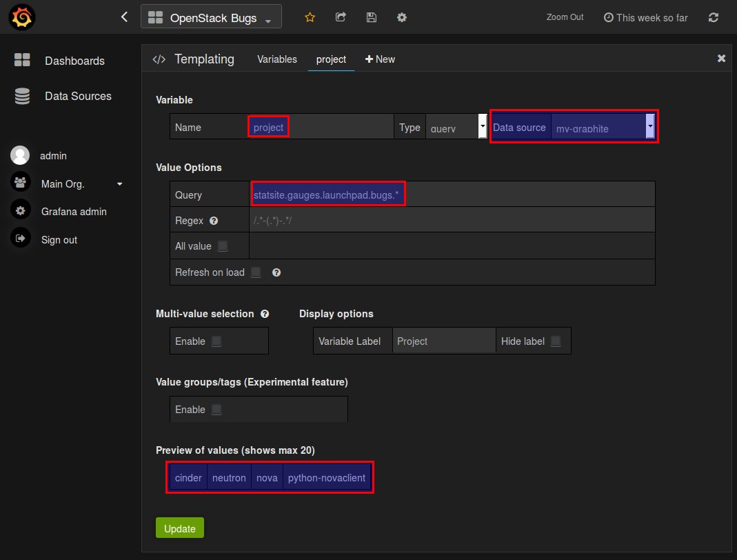Star the OpenStack Bugs dashboard
The image size is (737, 560).
pyautogui.click(x=310, y=17)
